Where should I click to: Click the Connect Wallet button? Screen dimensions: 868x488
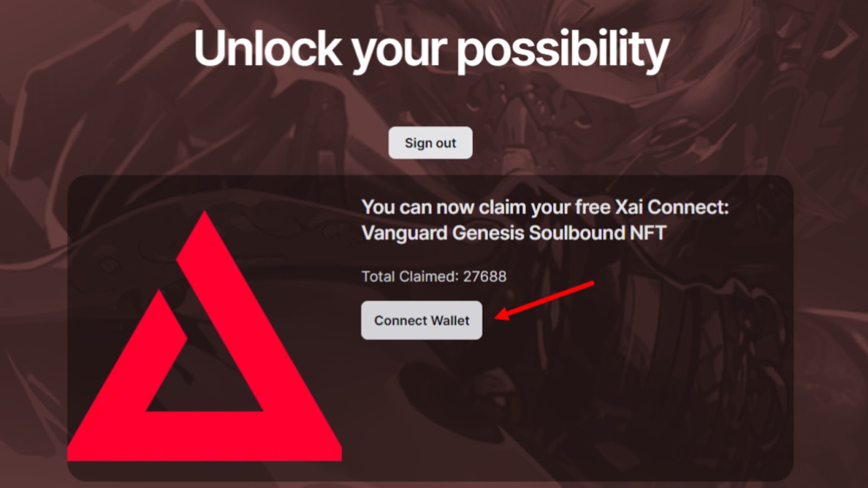click(422, 320)
